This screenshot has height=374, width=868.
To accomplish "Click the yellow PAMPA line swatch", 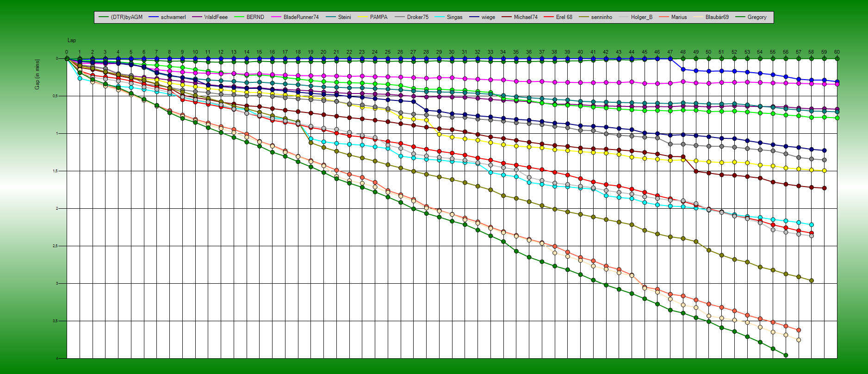I will click(362, 17).
